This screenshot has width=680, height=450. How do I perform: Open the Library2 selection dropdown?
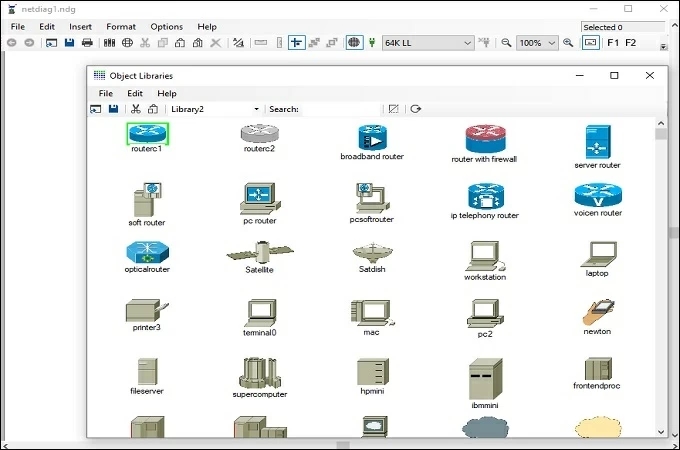pos(256,109)
